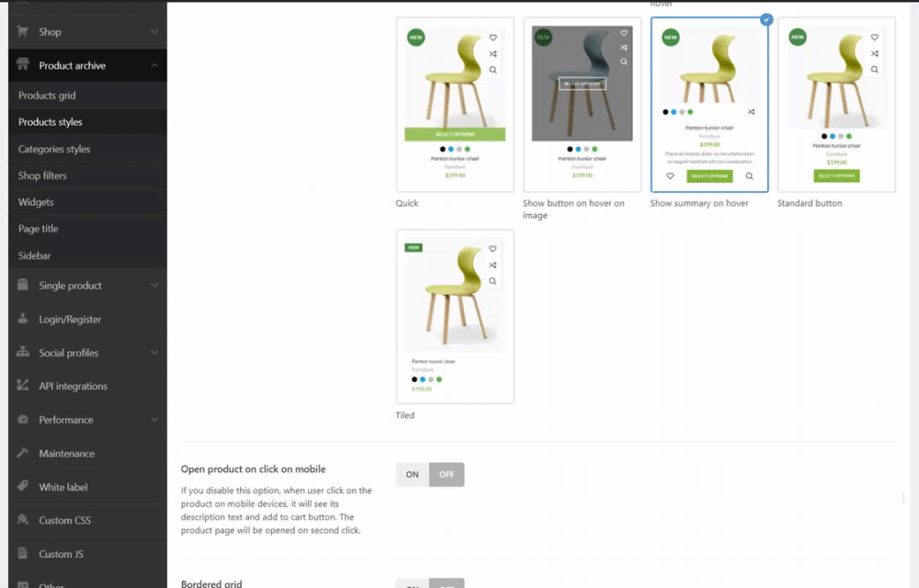
Task: Collapse the Product archive section chevron
Action: pyautogui.click(x=154, y=65)
